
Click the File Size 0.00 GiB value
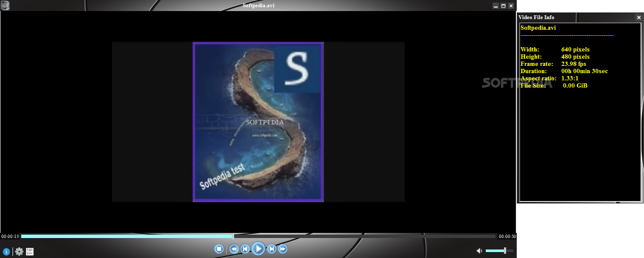pos(575,85)
